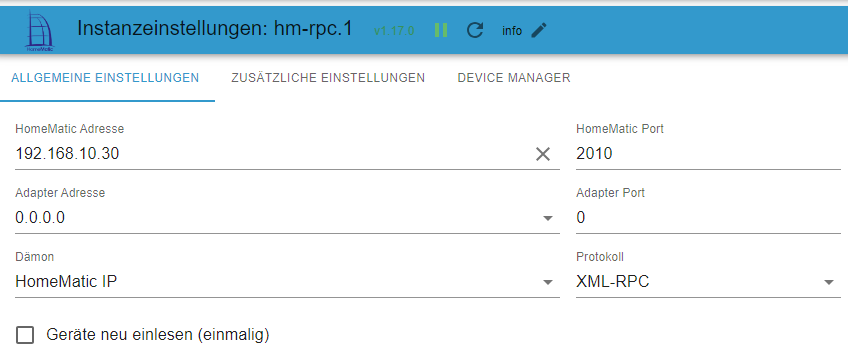The height and width of the screenshot is (364, 848).
Task: Click the Adapter Port field
Action: tap(708, 218)
